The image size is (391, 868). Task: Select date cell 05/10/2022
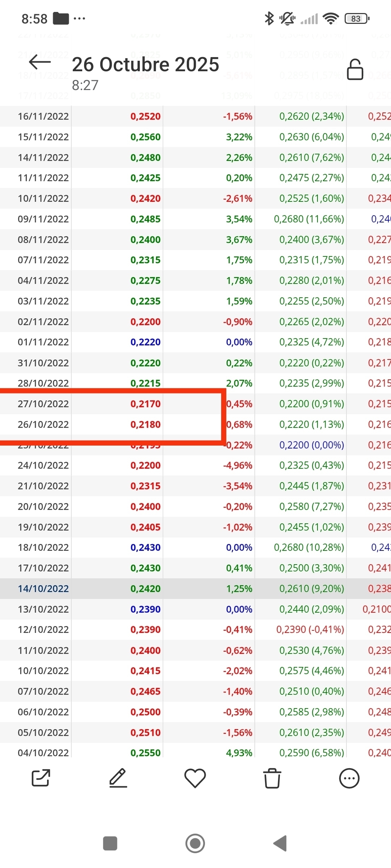(43, 733)
